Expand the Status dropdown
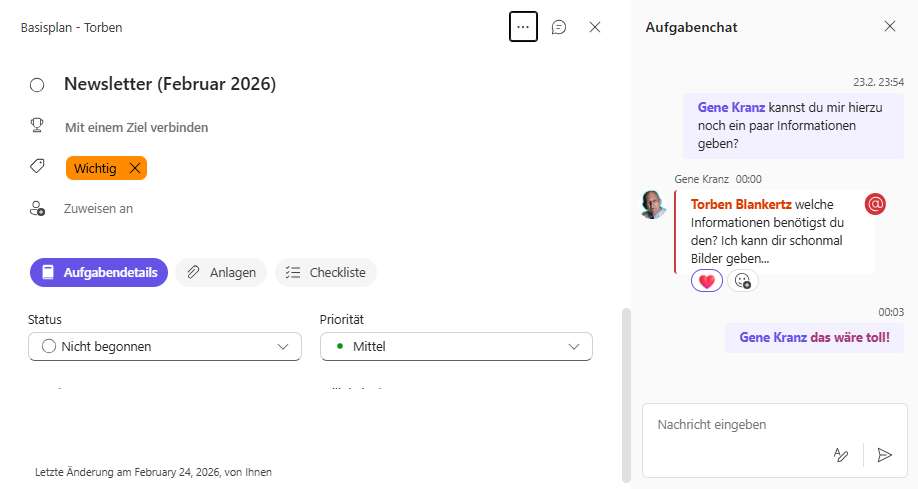 [x=165, y=347]
